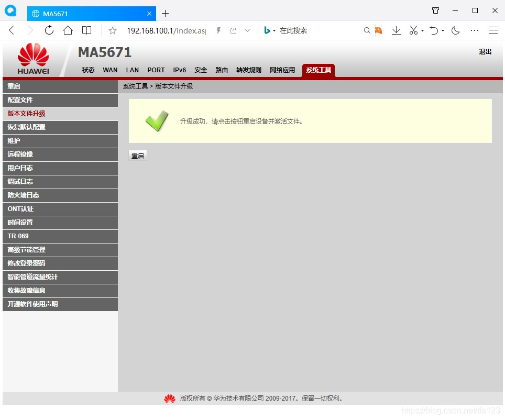
Task: Open the 路由 tab
Action: click(x=222, y=70)
